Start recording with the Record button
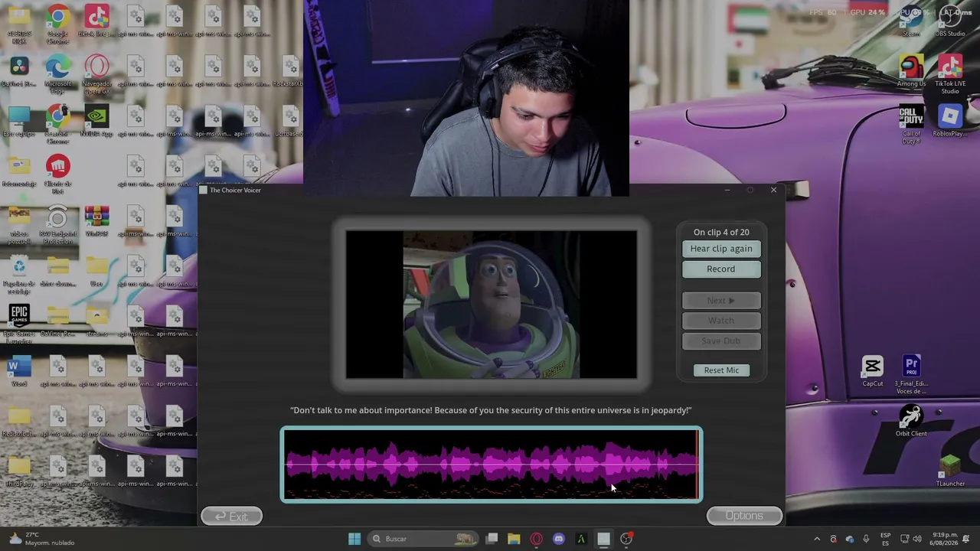 pos(721,269)
